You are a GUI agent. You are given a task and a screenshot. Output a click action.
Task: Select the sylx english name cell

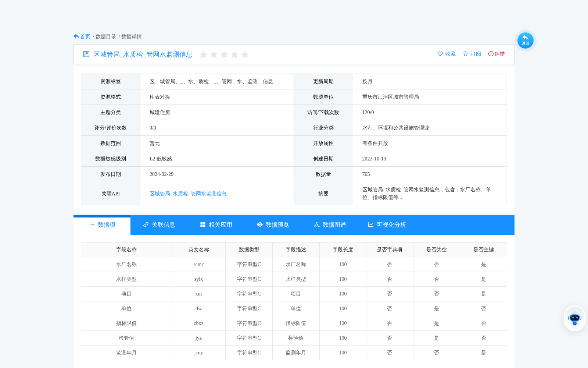[x=198, y=279]
